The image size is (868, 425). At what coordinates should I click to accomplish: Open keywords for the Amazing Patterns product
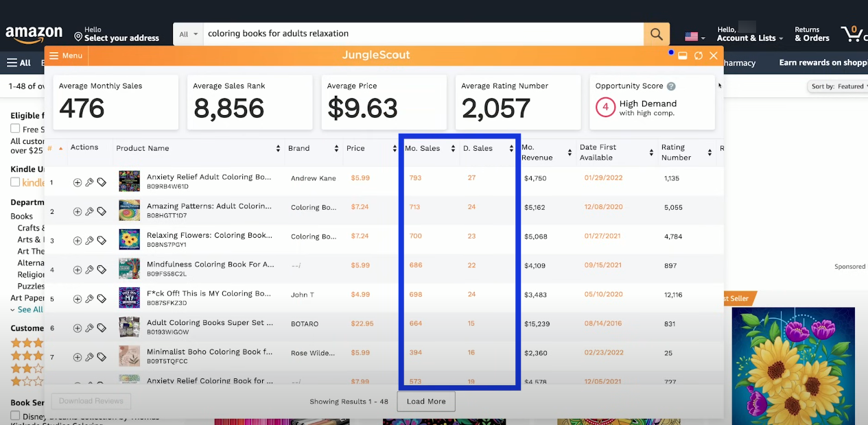[88, 211]
